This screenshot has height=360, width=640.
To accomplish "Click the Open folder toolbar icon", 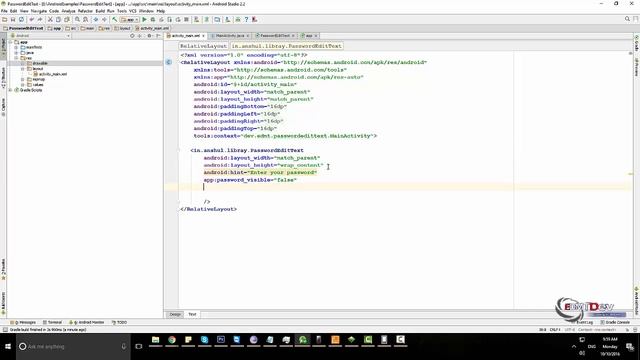I will click(x=4, y=19).
